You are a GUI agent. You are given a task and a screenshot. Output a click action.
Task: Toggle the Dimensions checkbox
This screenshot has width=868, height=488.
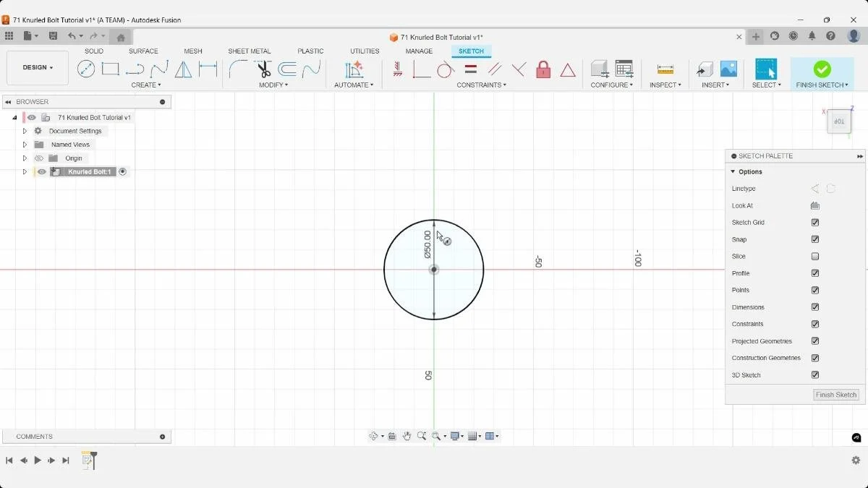pyautogui.click(x=815, y=307)
